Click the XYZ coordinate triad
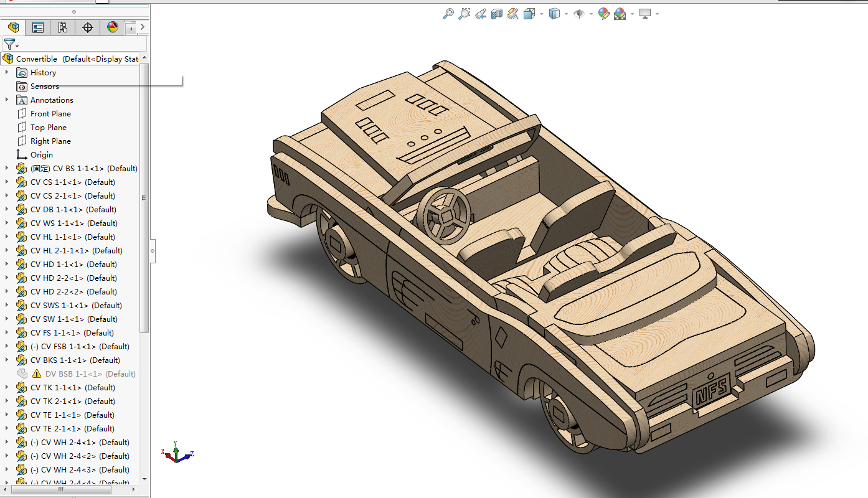Image resolution: width=868 pixels, height=498 pixels. (x=177, y=453)
